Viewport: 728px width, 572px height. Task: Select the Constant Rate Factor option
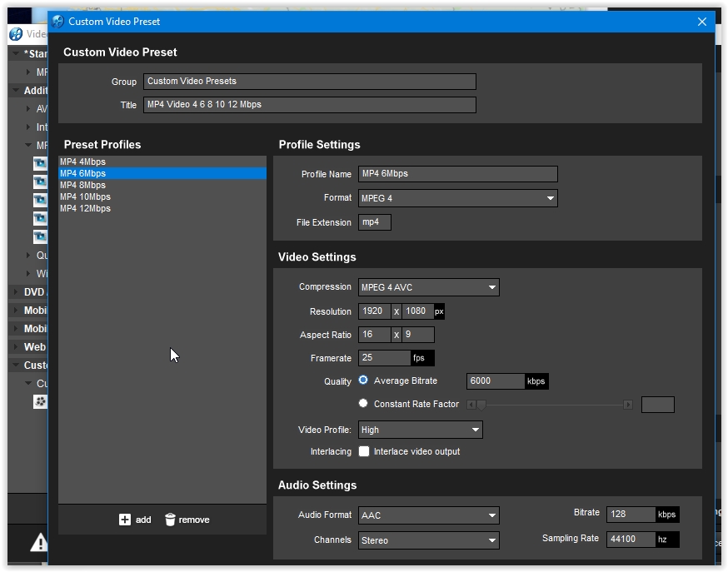tap(363, 404)
